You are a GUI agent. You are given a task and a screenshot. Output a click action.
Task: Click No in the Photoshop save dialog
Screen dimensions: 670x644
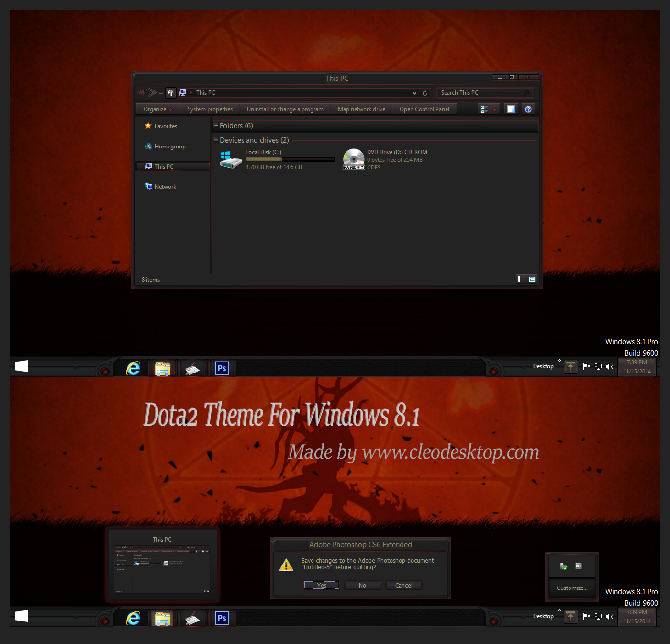tap(362, 585)
